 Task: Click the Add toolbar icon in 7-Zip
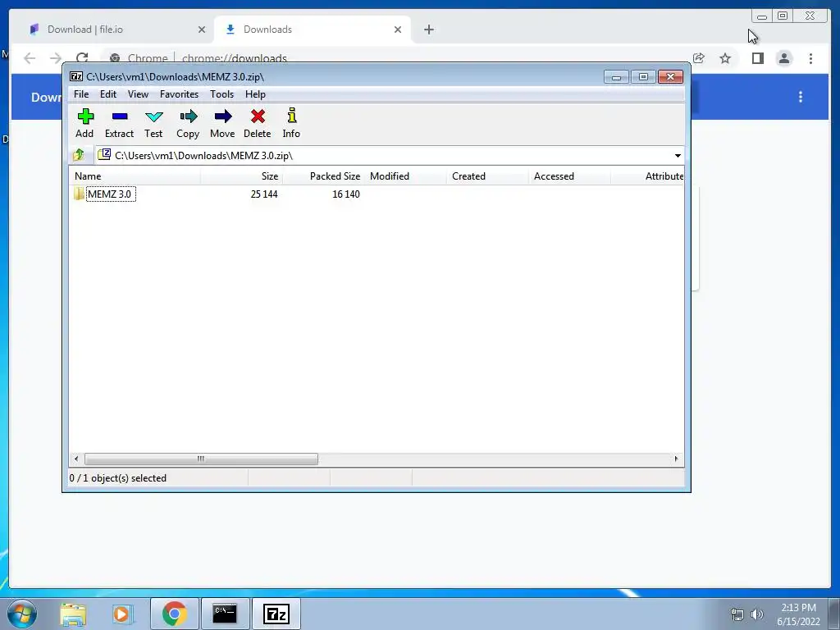pyautogui.click(x=84, y=123)
